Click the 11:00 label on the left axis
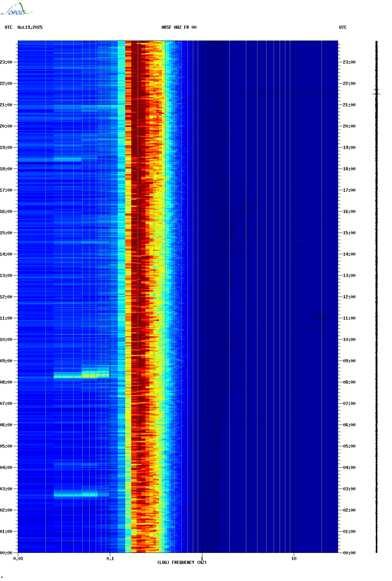 click(6, 318)
